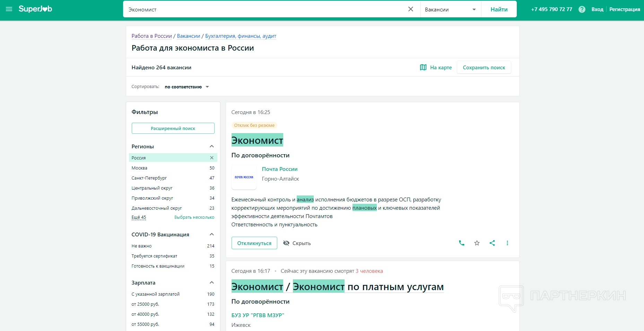Select the Москва region filter
The height and width of the screenshot is (331, 644).
click(x=139, y=168)
